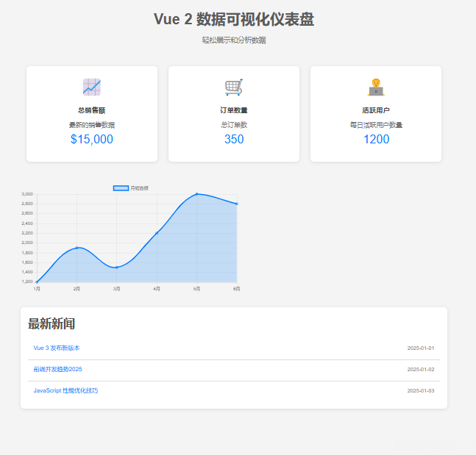This screenshot has width=476, height=455.
Task: Click the 5月 peak data point
Action: [x=196, y=194]
